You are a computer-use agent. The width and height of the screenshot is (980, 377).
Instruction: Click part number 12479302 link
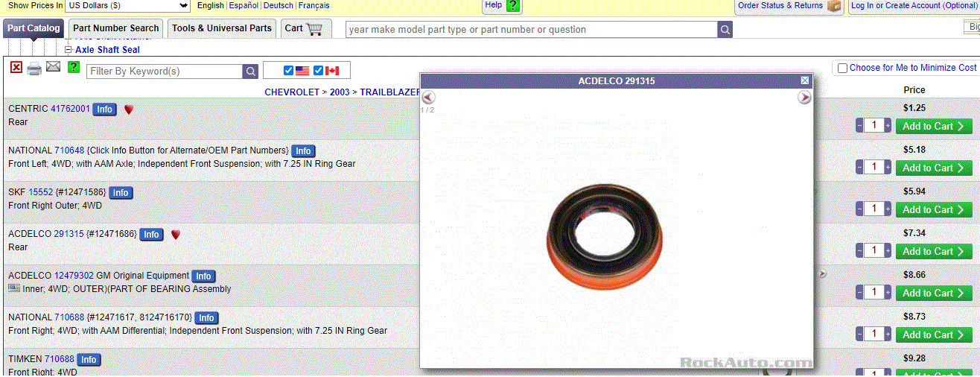pyautogui.click(x=74, y=276)
